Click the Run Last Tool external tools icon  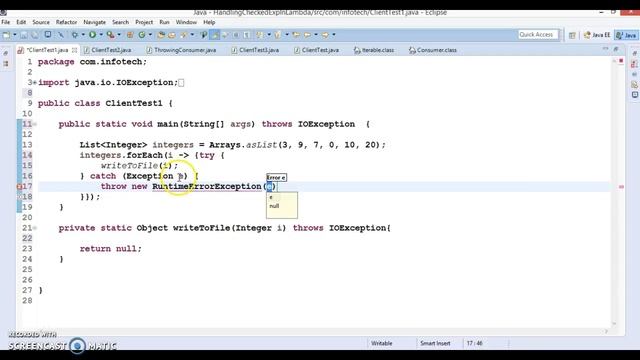pyautogui.click(x=110, y=35)
